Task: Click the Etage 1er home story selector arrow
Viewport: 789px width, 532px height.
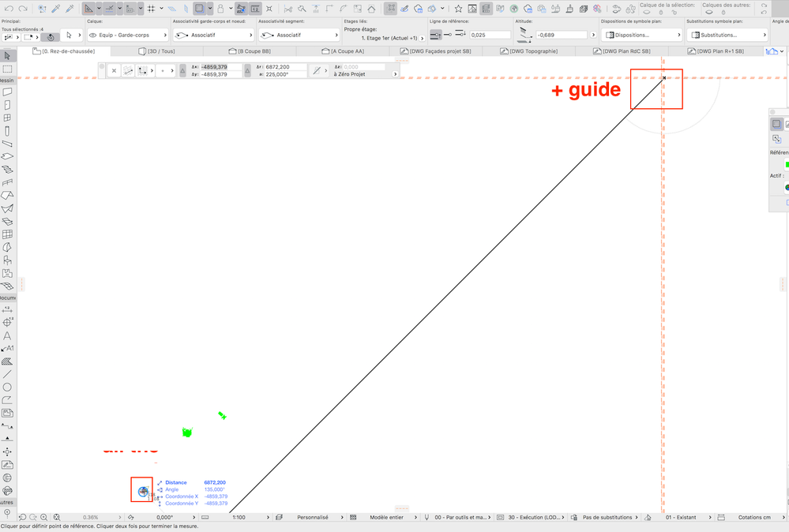Action: tap(423, 38)
